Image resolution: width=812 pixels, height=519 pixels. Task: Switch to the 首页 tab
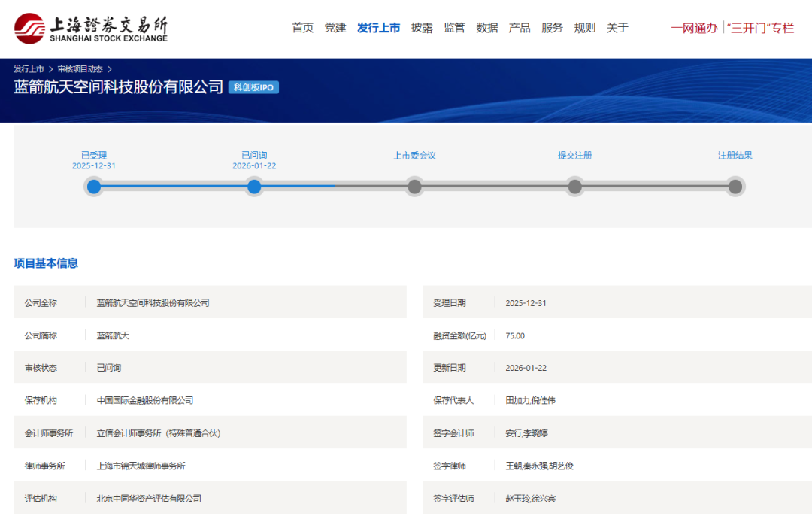tap(302, 27)
